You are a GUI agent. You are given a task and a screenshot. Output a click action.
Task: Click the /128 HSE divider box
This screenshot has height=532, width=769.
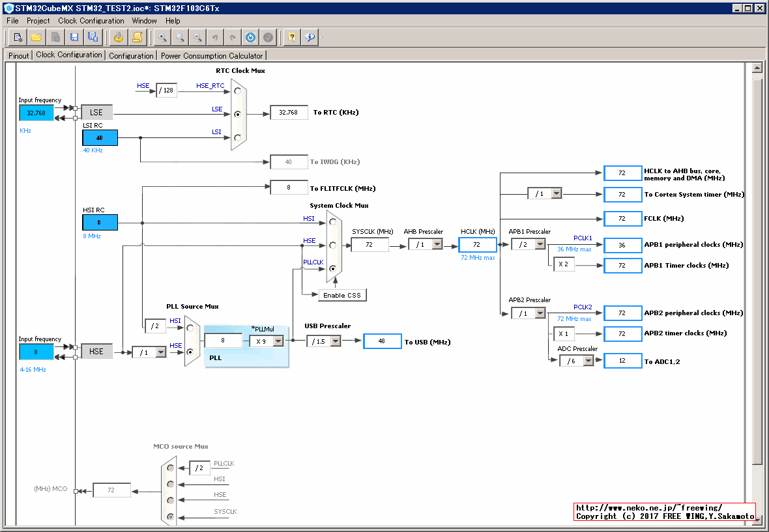coord(167,90)
